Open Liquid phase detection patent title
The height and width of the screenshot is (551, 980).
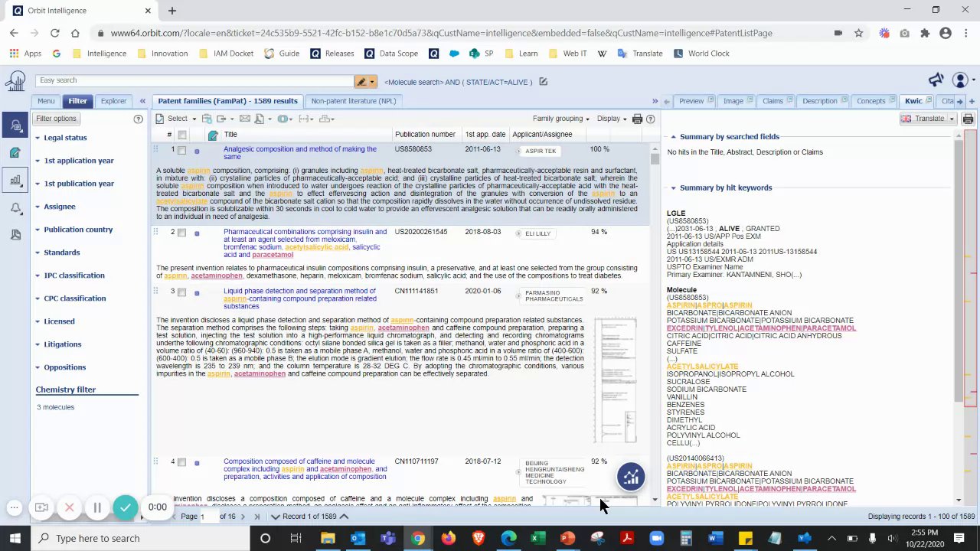pos(299,298)
